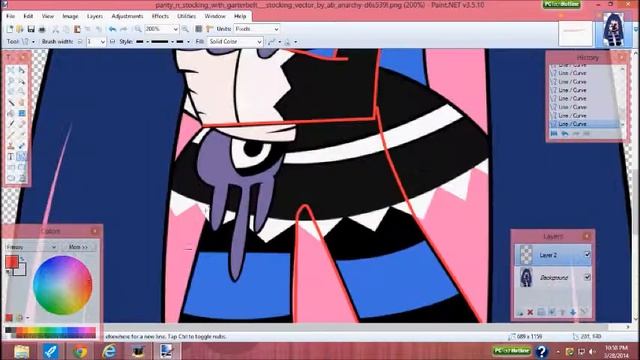Click the Redo toolbar arrow

coord(124,29)
